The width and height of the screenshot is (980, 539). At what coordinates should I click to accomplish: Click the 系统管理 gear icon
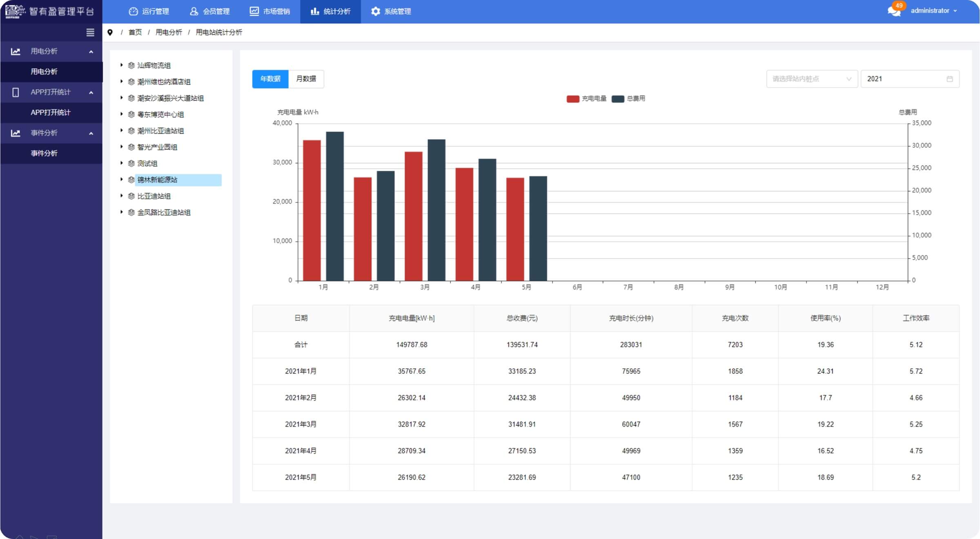tap(375, 11)
